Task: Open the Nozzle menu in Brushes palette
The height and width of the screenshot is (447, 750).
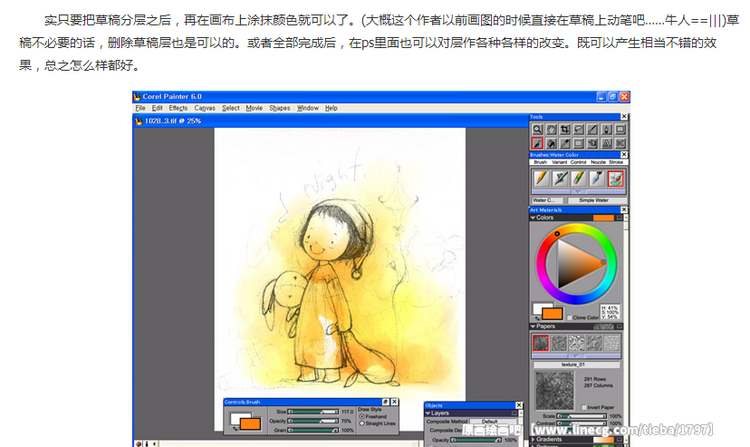Action: coord(598,162)
